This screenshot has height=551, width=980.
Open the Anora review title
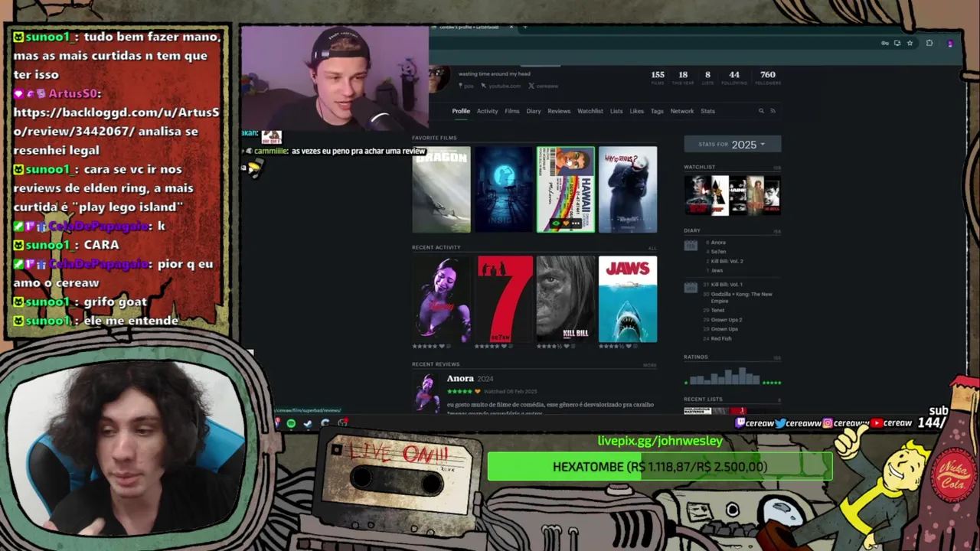click(460, 378)
